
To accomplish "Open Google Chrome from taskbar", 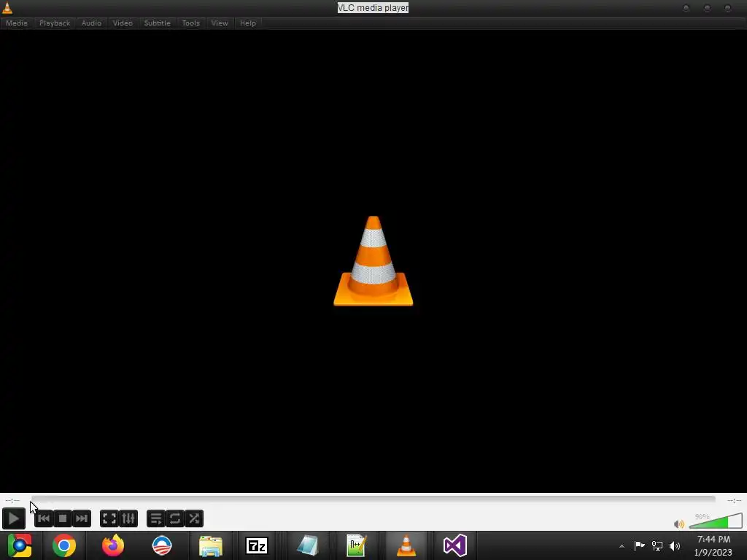I will [64, 545].
